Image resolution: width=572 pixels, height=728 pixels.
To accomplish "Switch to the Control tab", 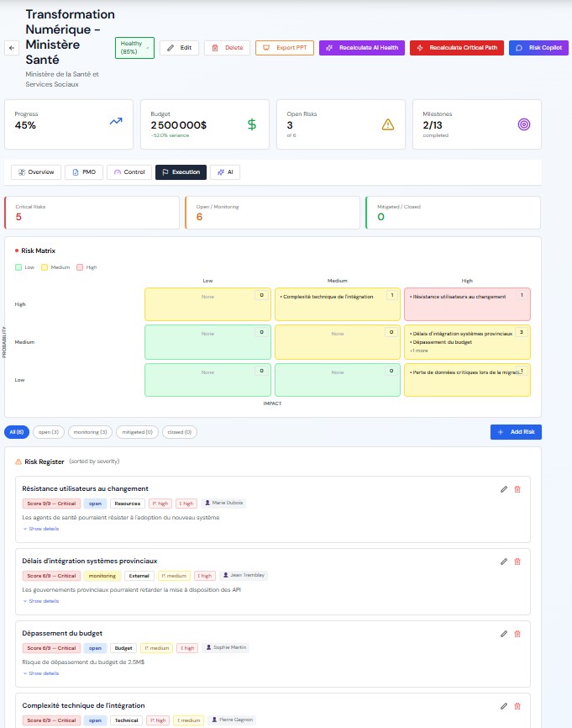I will (129, 172).
